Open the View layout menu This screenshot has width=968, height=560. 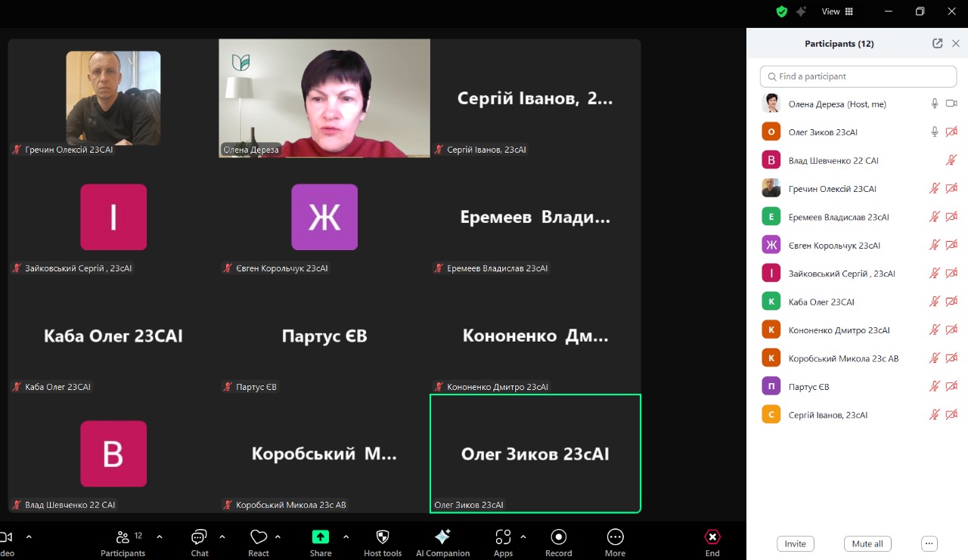[837, 11]
